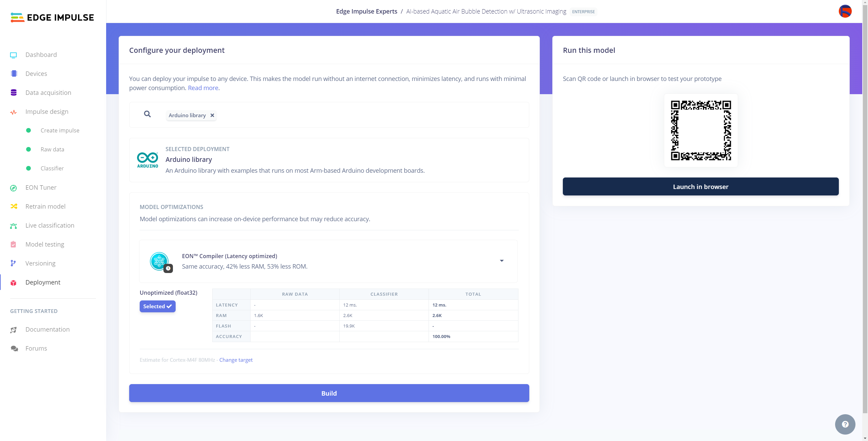This screenshot has height=441, width=868.
Task: Open the help question mark bubble
Action: click(x=845, y=424)
